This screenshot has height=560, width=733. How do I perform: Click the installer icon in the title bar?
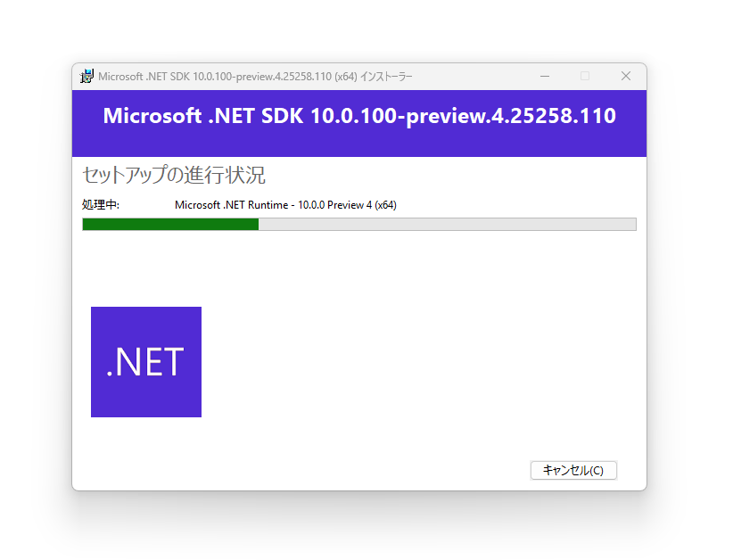[x=86, y=76]
